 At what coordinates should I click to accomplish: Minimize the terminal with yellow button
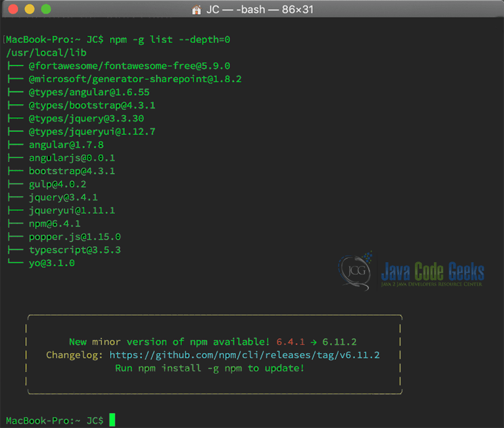click(30, 9)
